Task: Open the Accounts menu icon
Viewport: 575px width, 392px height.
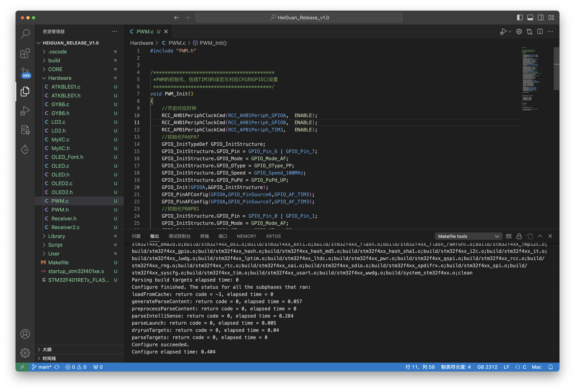Action: point(25,334)
